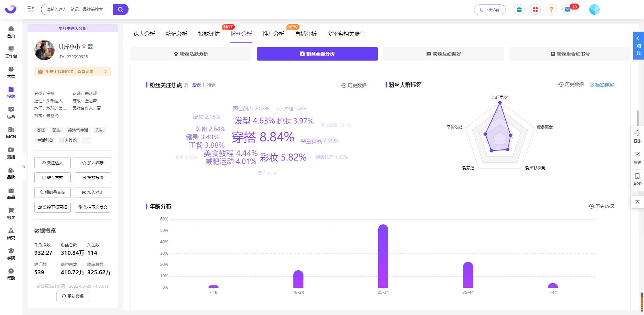Image resolution: width=644 pixels, height=315 pixels.
Task: Click 监控下次发文 button
Action: (x=93, y=207)
